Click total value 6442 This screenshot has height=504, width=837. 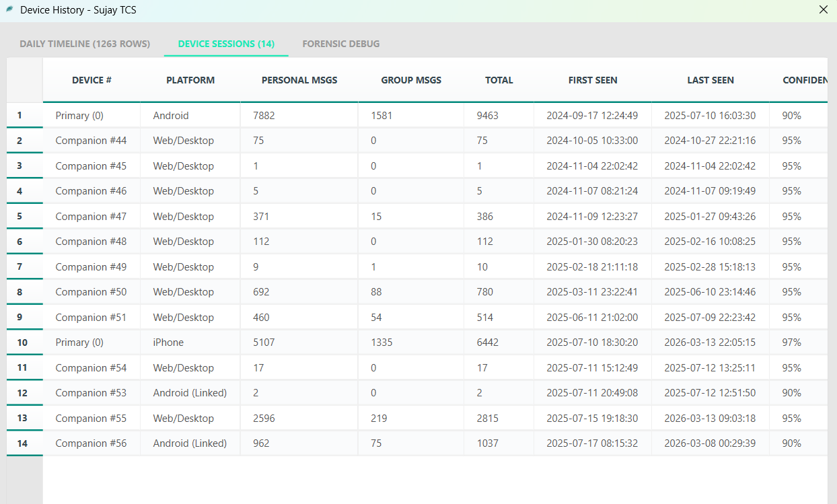point(499,343)
